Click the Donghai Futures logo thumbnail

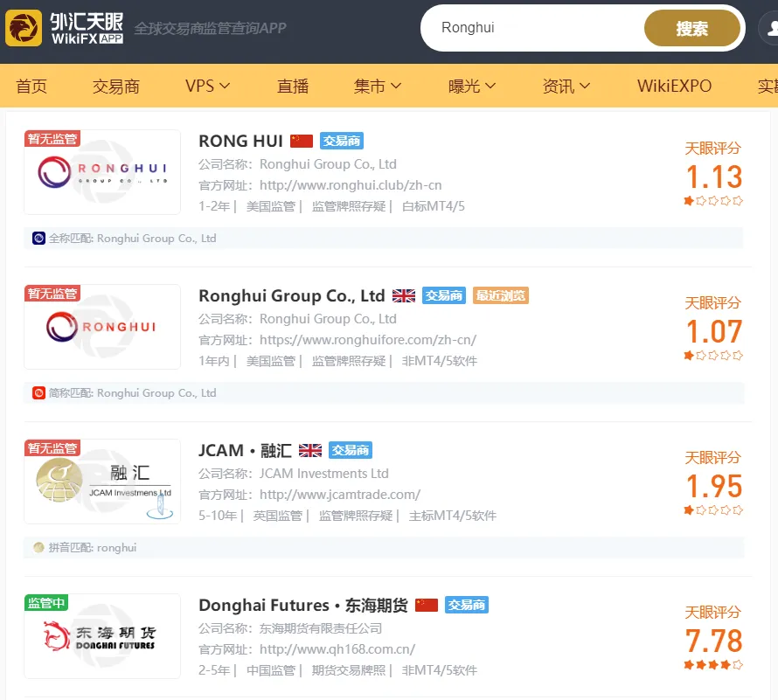point(102,636)
